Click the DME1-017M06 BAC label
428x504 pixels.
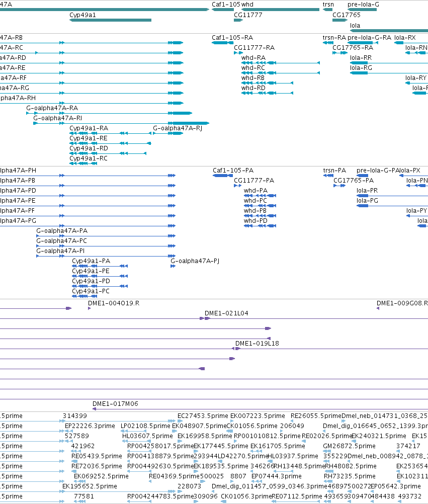coord(115,404)
